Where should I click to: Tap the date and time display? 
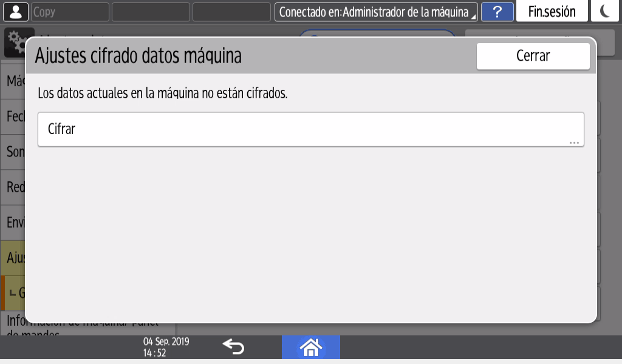coord(165,347)
